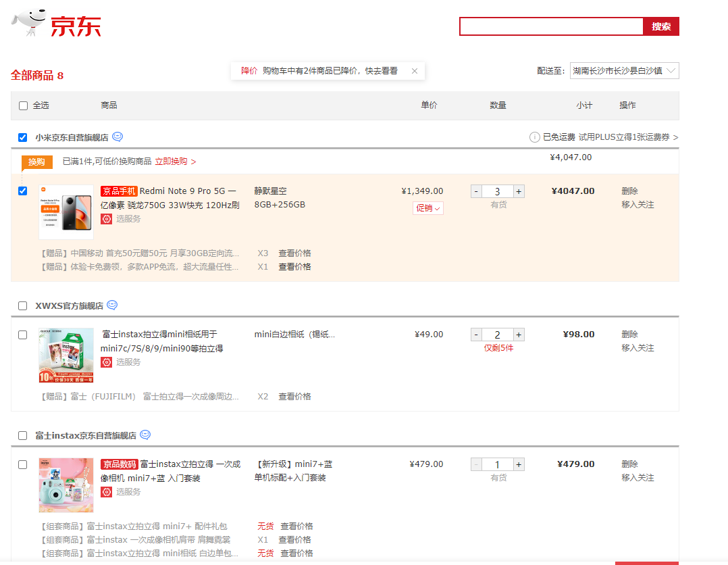This screenshot has width=728, height=565.
Task: Check the instax mini7+ camera item checkbox
Action: point(23,465)
